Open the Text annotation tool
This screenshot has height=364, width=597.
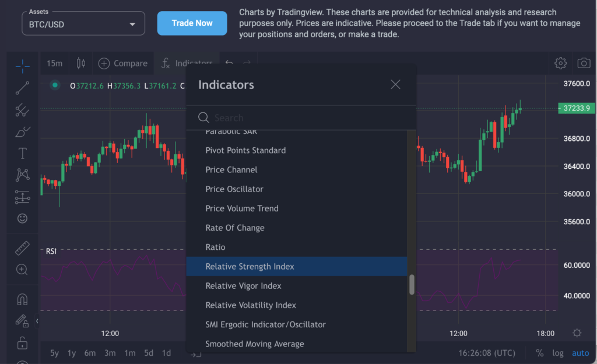point(22,153)
